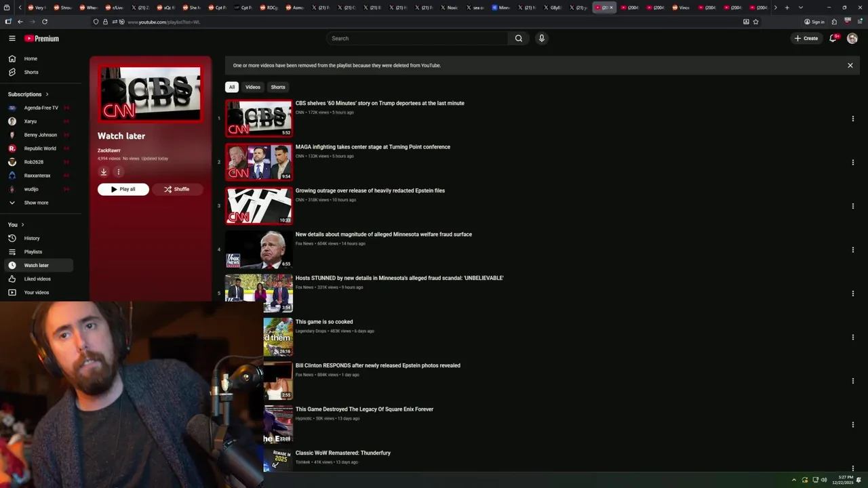This screenshot has height=488, width=868.
Task: Open Your videos in the sidebar
Action: coord(38,293)
